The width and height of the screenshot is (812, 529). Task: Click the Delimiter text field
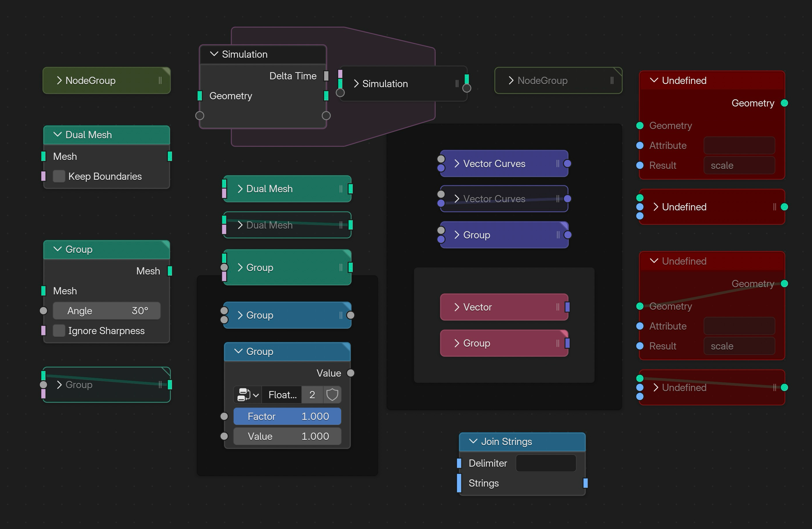[x=546, y=463]
